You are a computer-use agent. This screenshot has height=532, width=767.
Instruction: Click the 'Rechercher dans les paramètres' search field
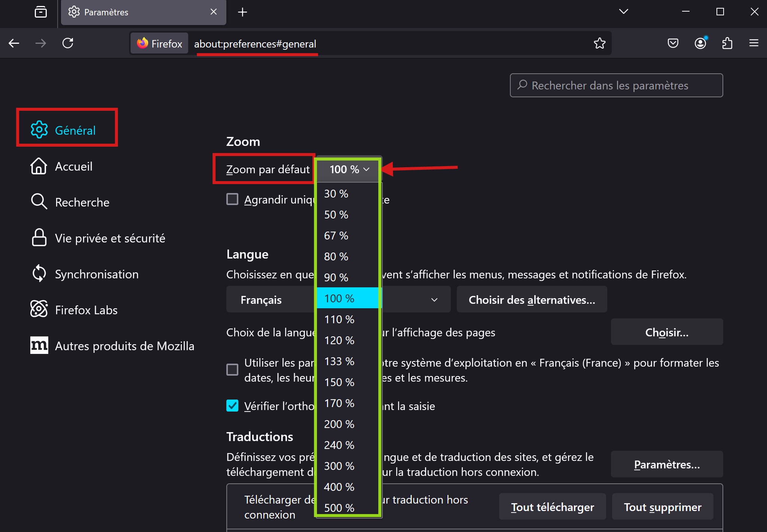(x=616, y=86)
